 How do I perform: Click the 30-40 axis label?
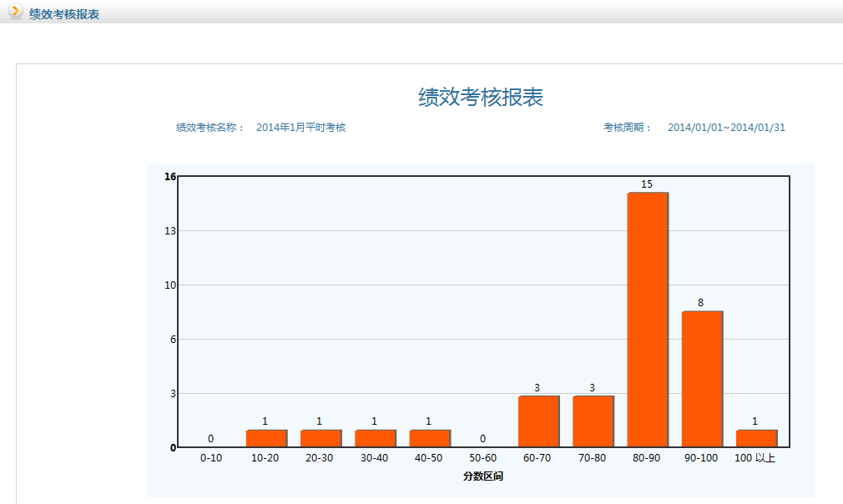click(x=375, y=455)
